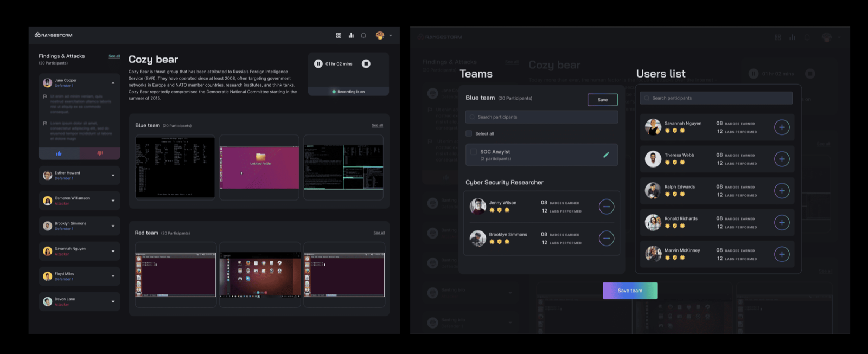Click Search participants field in Users list
The image size is (868, 354).
point(716,98)
